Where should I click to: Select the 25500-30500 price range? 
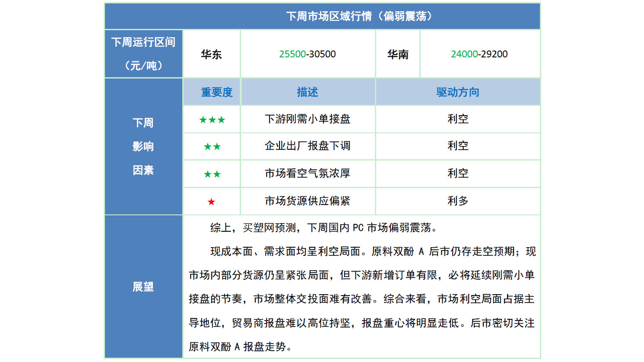point(307,54)
